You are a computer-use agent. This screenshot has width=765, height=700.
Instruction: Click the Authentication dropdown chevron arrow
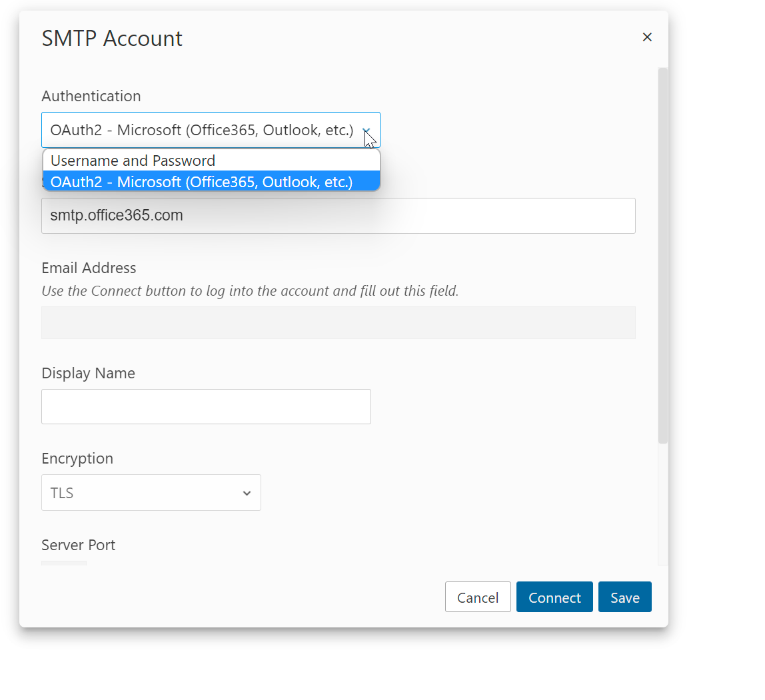click(366, 131)
